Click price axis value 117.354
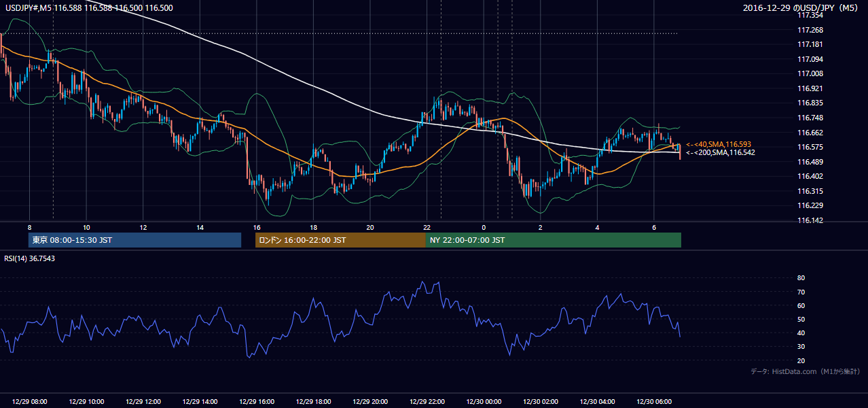Image resolution: width=868 pixels, height=408 pixels. coord(810,15)
